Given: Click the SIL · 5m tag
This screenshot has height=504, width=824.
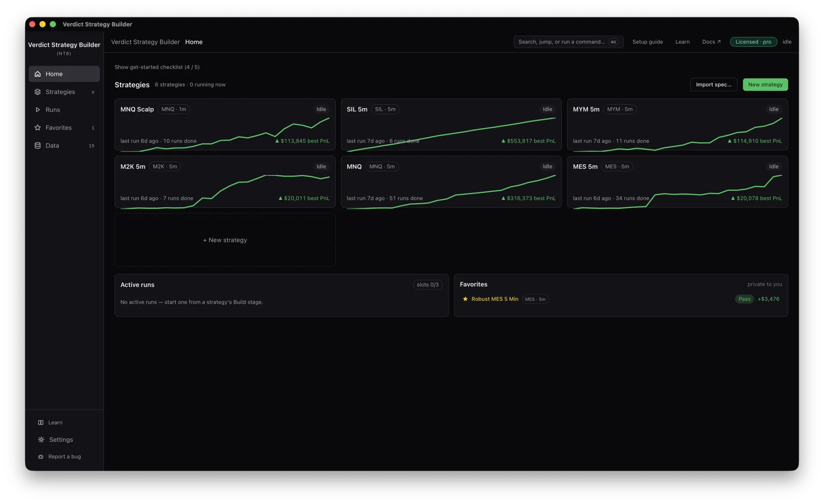Looking at the screenshot, I should pyautogui.click(x=385, y=109).
